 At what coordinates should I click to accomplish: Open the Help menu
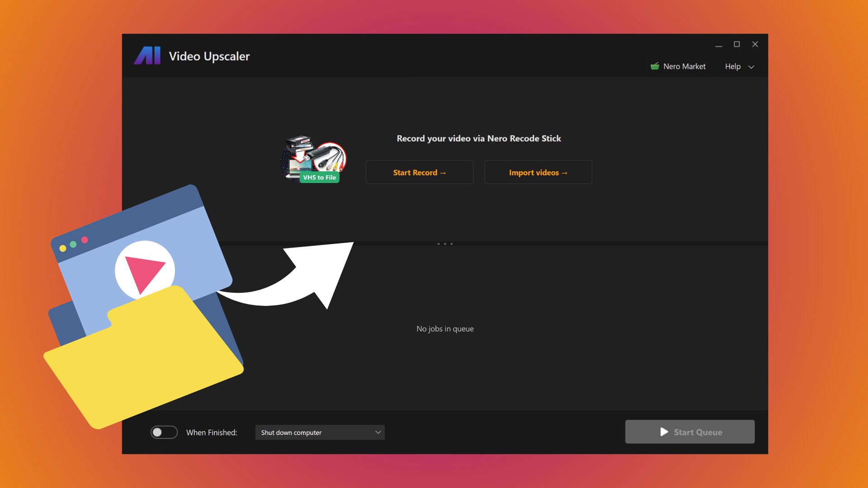pyautogui.click(x=732, y=66)
